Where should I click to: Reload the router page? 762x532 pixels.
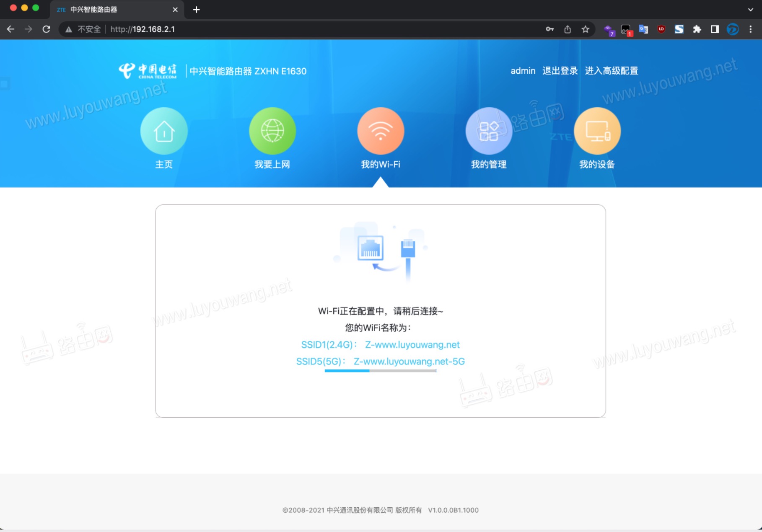point(47,29)
